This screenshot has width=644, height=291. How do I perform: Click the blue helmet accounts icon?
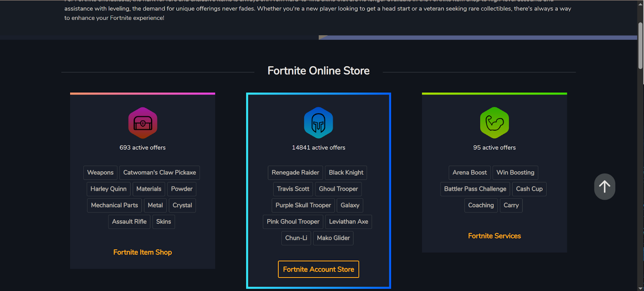[x=318, y=123]
